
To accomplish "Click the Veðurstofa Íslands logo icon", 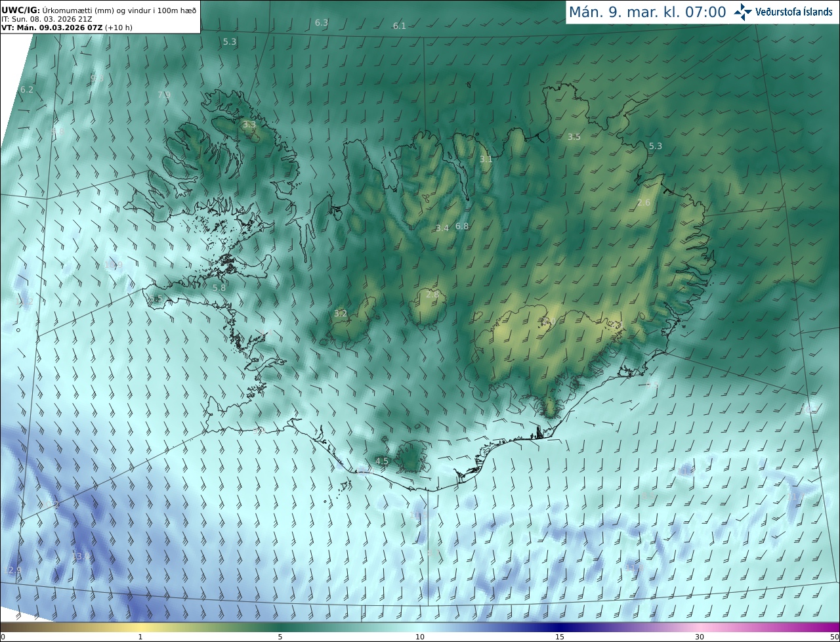I will tap(743, 11).
